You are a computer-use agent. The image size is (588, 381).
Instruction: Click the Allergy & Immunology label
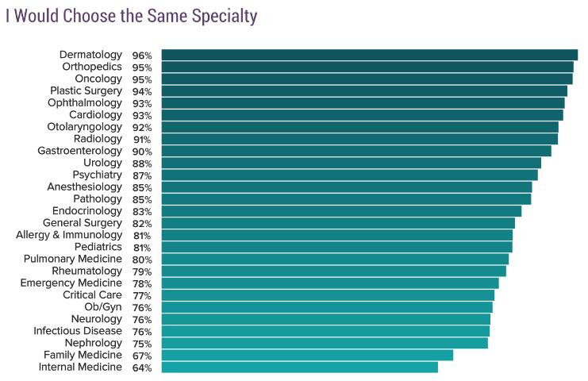point(69,235)
